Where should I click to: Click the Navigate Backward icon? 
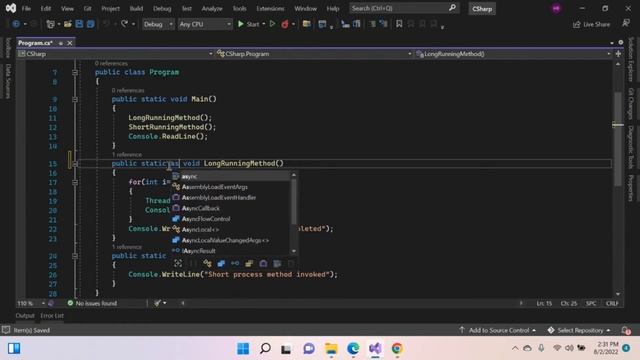coord(16,24)
